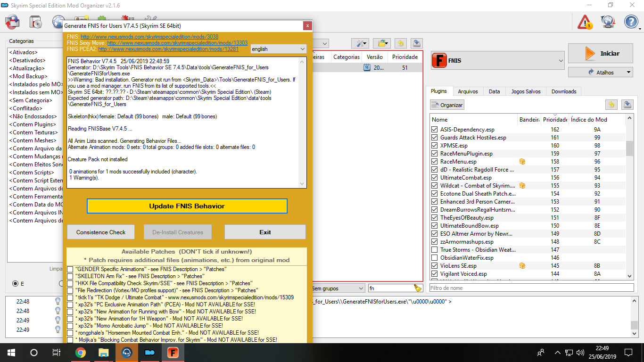The height and width of the screenshot is (362, 644).
Task: Switch to the Data tab
Action: click(494, 91)
